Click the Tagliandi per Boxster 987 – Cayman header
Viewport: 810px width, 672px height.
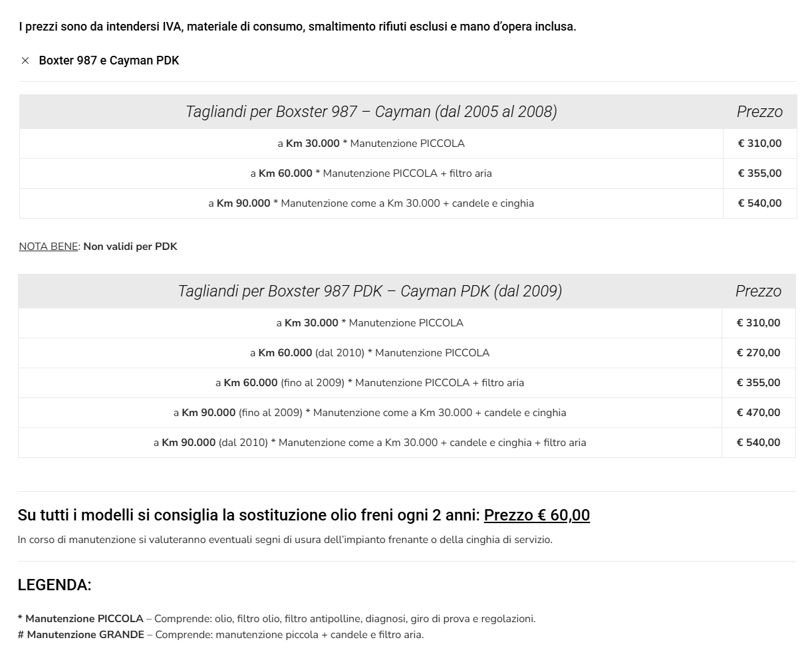coord(371,112)
